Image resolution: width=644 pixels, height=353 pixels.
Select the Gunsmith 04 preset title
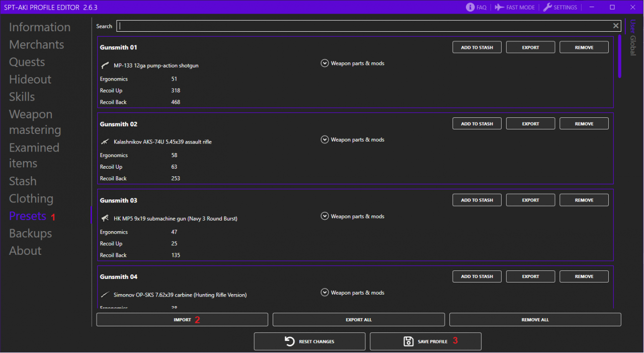[119, 277]
